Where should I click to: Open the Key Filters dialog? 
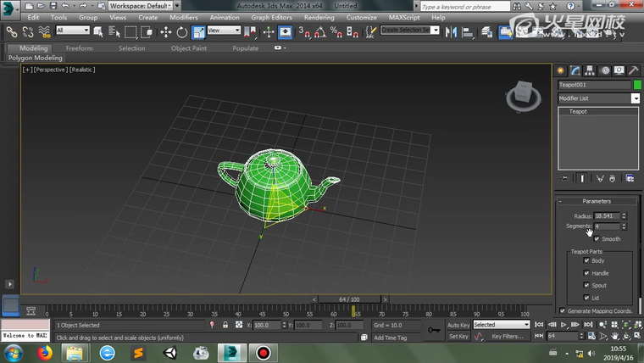(508, 337)
